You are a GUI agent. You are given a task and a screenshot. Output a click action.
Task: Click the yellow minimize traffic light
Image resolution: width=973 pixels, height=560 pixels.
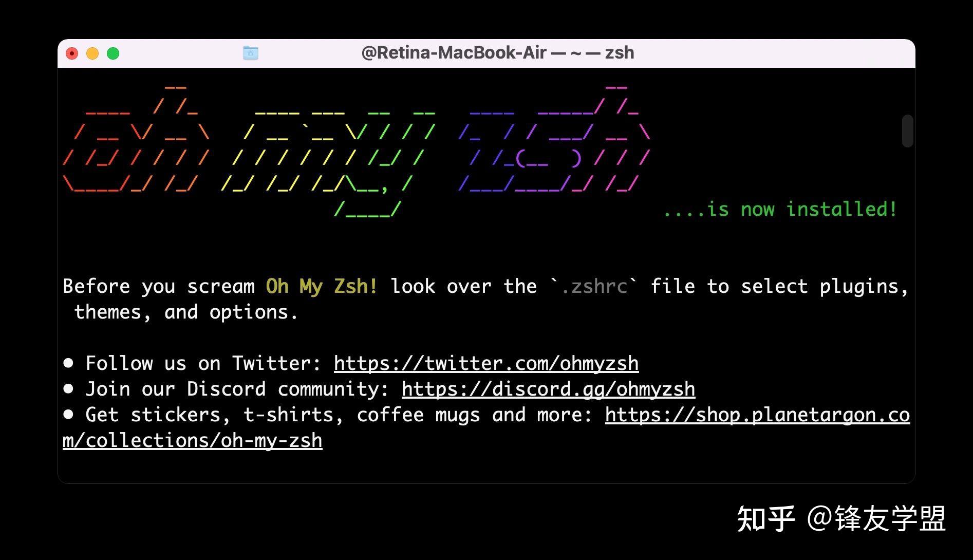(x=92, y=53)
